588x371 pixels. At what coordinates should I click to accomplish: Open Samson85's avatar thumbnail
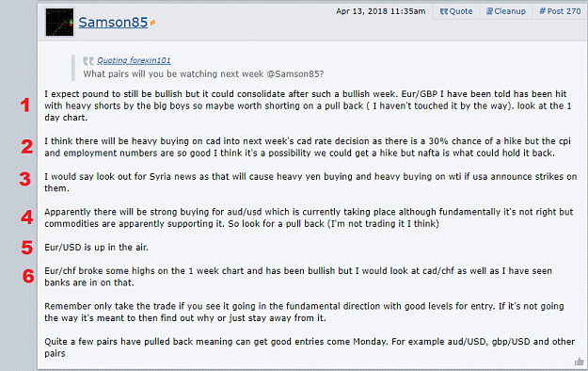pyautogui.click(x=59, y=23)
